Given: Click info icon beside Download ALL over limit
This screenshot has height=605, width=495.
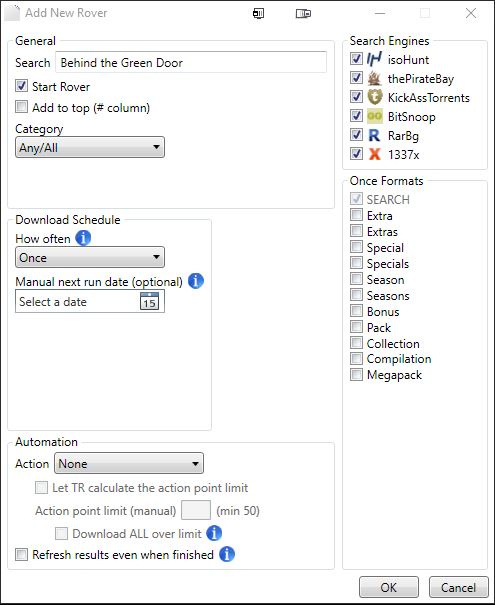Looking at the screenshot, I should click(x=214, y=533).
